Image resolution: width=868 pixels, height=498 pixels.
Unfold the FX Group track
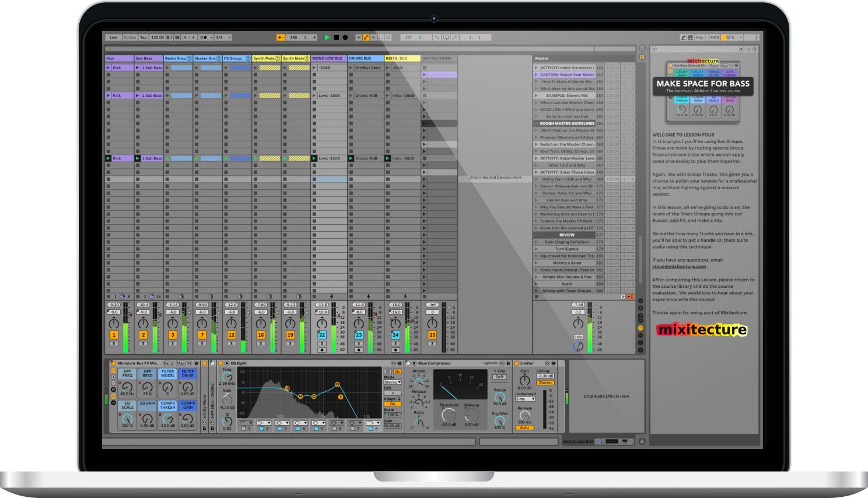(248, 58)
